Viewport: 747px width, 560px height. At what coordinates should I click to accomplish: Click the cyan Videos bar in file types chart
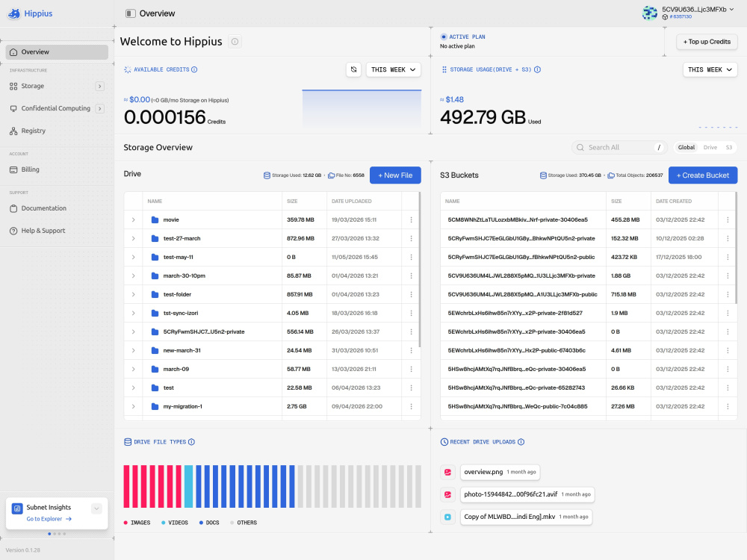pos(189,486)
